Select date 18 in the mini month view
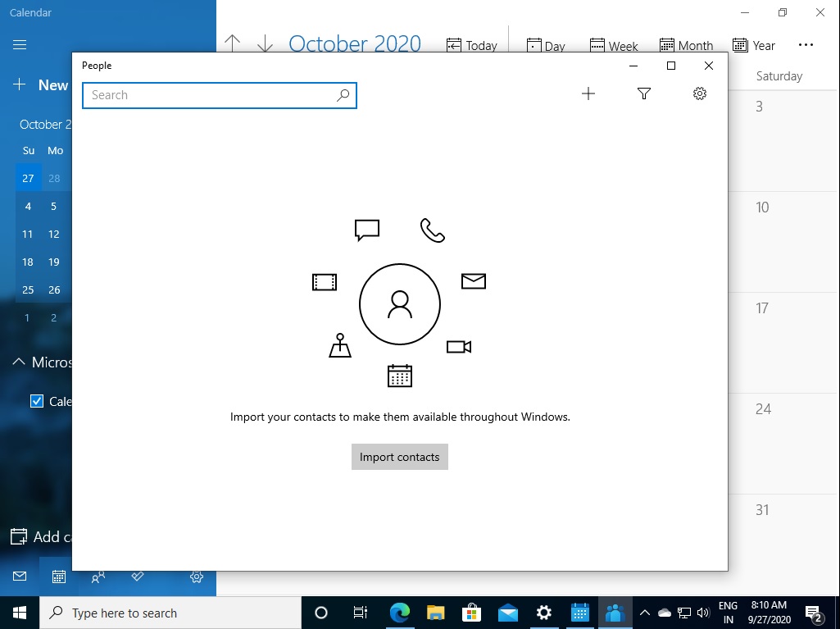 pos(28,262)
